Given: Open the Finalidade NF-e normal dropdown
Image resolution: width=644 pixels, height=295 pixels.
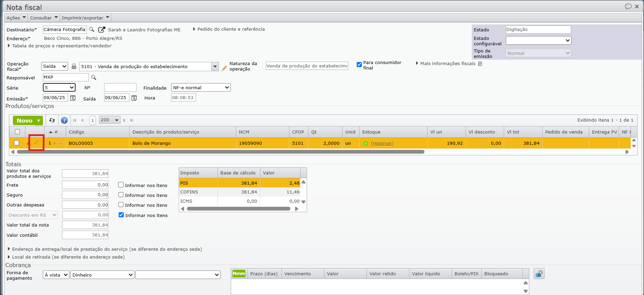Looking at the screenshot, I should [201, 88].
